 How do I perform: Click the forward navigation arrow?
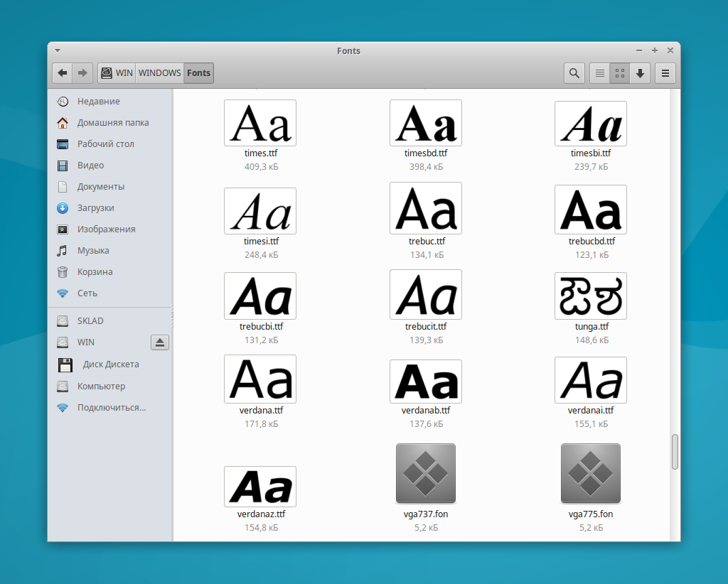82,72
